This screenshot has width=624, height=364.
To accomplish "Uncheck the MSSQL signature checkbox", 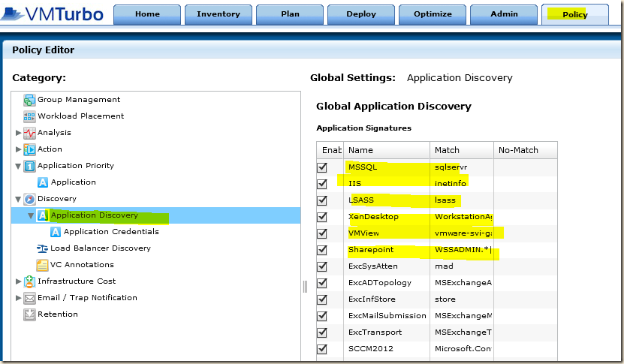I will (322, 167).
